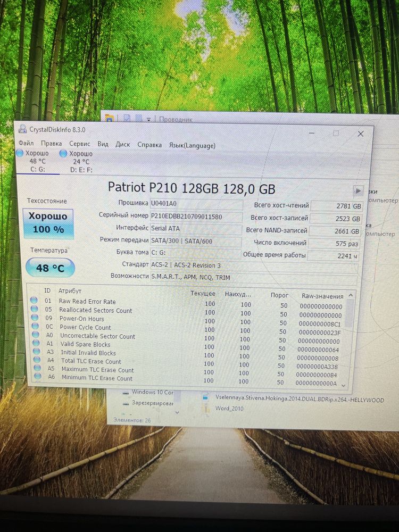Click the total working time value 2241 ч
Screen dimensions: 399x532
coord(333,256)
